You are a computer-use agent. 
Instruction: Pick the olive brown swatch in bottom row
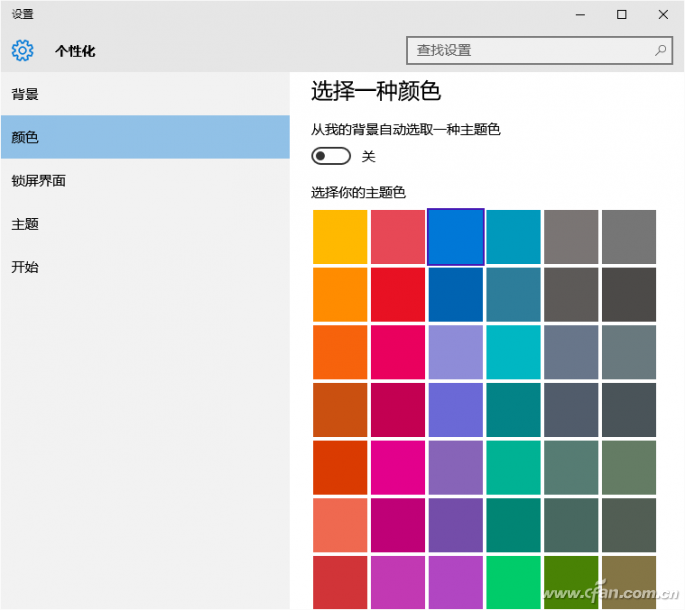tap(629, 582)
